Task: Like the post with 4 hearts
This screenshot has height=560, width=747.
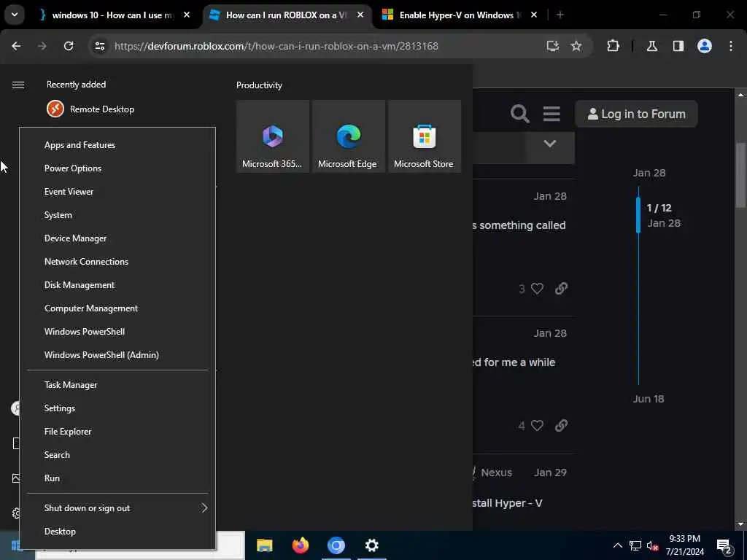Action: point(537,426)
